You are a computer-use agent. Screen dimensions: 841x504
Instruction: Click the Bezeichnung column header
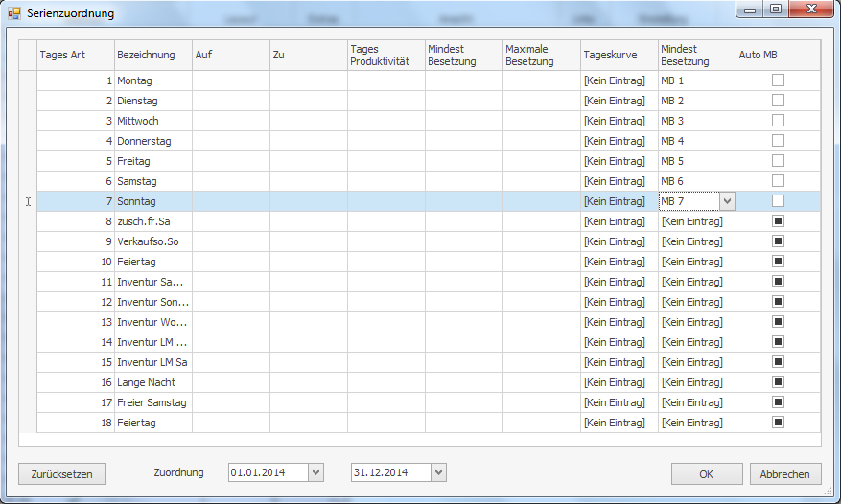[152, 55]
